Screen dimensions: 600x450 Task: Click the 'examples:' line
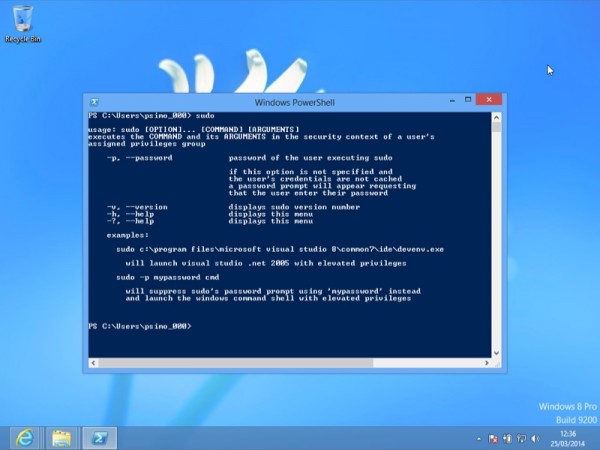tap(128, 235)
